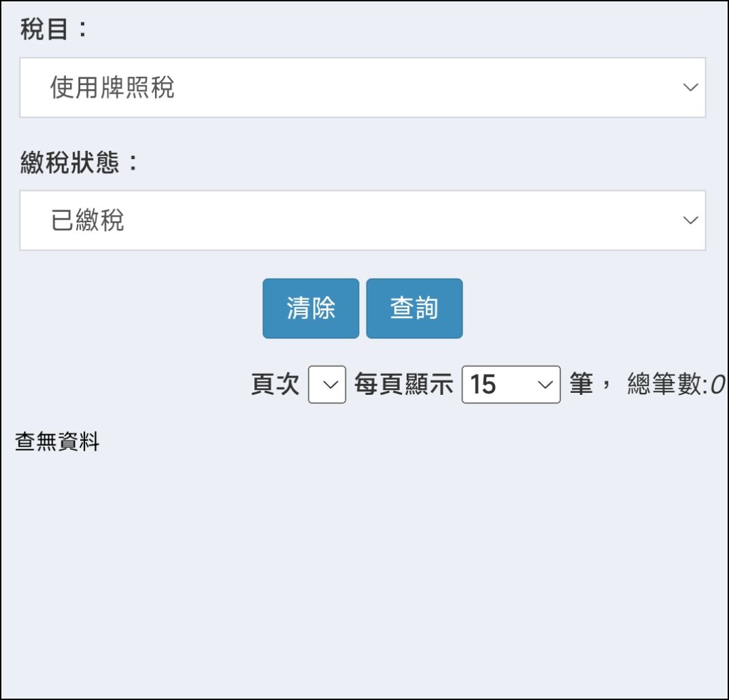Select the 查無資料 message text
729x700 pixels.
pos(57,442)
